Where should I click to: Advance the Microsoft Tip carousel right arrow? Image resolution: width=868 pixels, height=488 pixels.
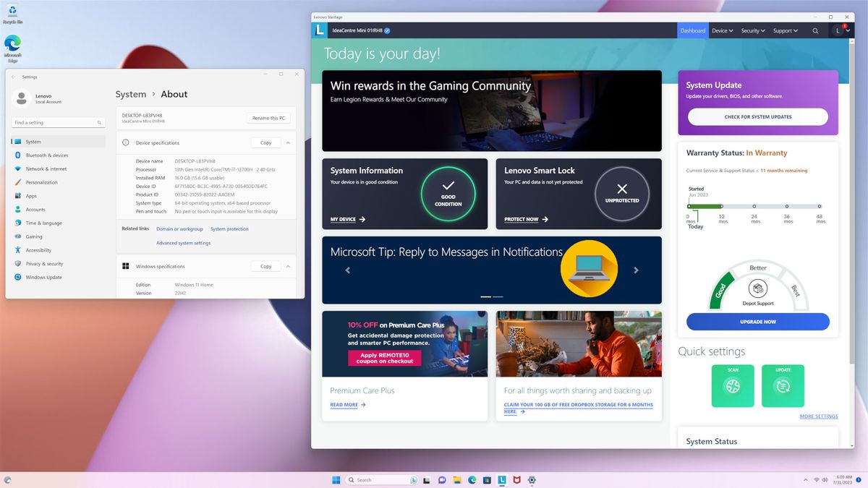(636, 270)
